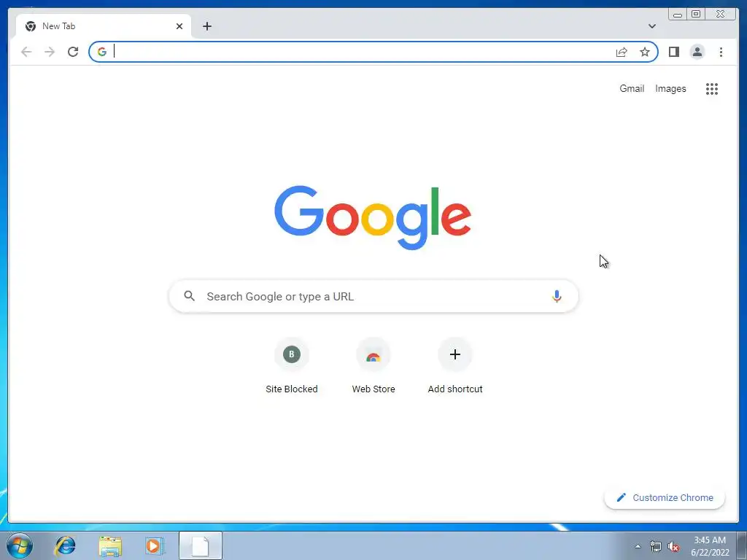Screen dimensions: 747x560
Task: Open a new tab with plus button
Action: pyautogui.click(x=206, y=26)
